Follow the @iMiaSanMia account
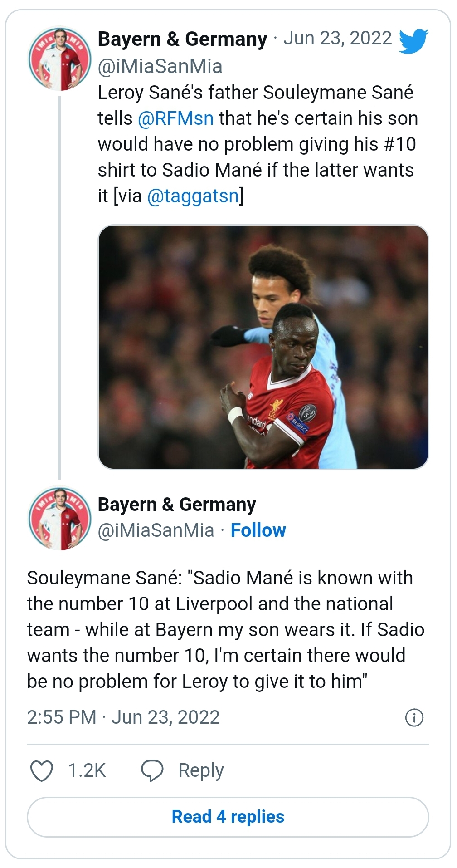Image resolution: width=457 pixels, height=868 pixels. click(x=258, y=530)
